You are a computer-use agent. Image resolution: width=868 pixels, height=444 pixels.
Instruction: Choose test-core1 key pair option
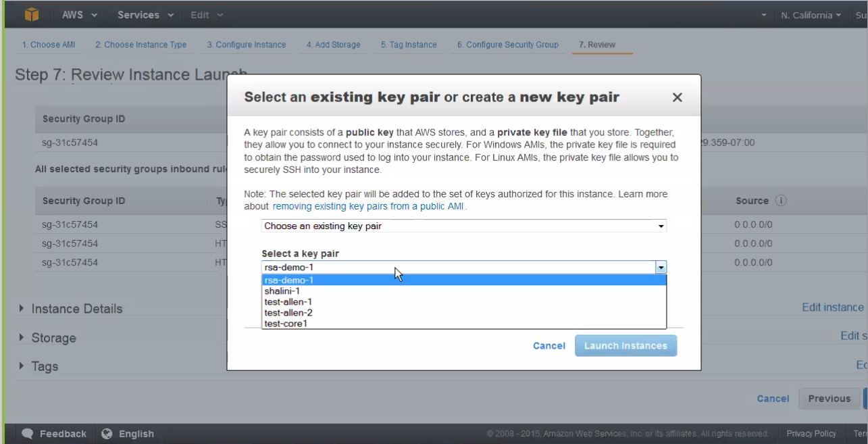tap(286, 324)
